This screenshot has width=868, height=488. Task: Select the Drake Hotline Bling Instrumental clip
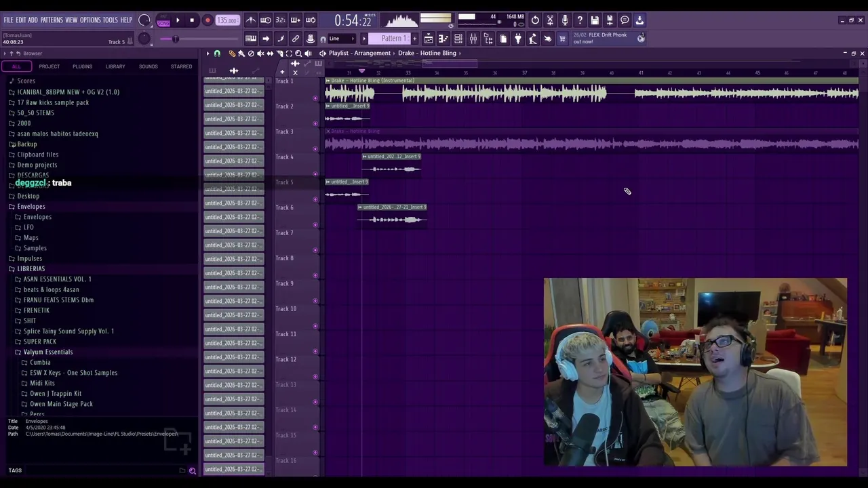(x=591, y=89)
